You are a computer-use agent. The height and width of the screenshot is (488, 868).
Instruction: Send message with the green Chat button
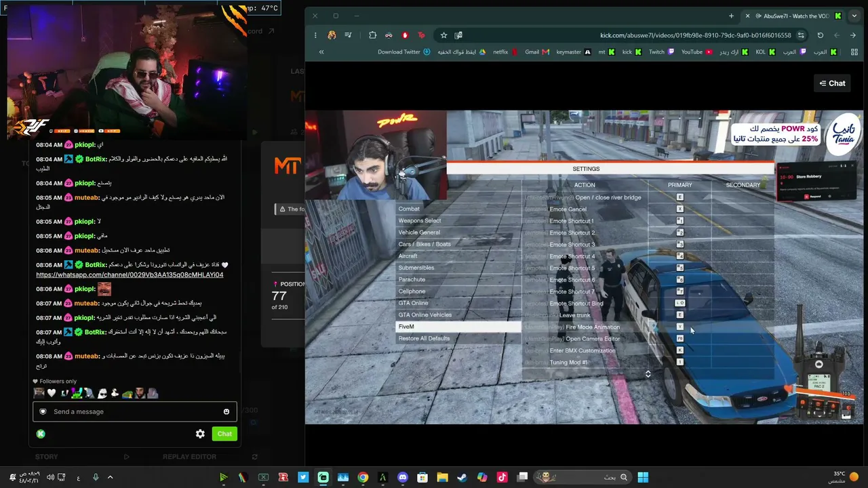pos(224,434)
